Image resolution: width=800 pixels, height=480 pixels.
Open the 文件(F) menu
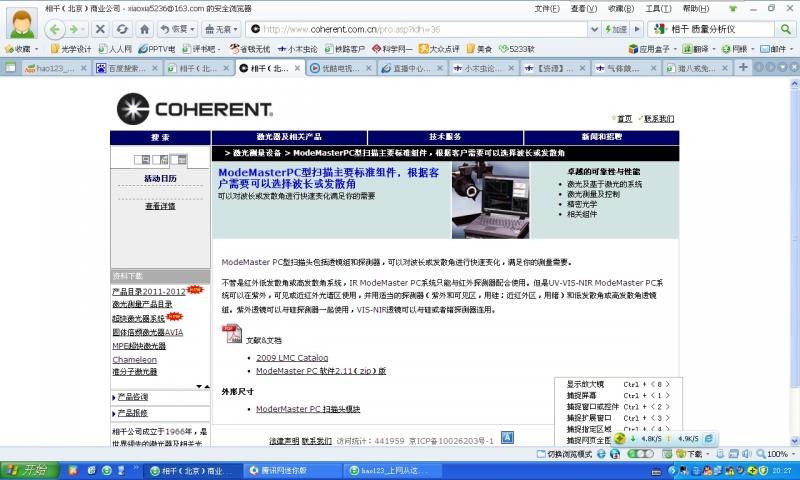(546, 9)
